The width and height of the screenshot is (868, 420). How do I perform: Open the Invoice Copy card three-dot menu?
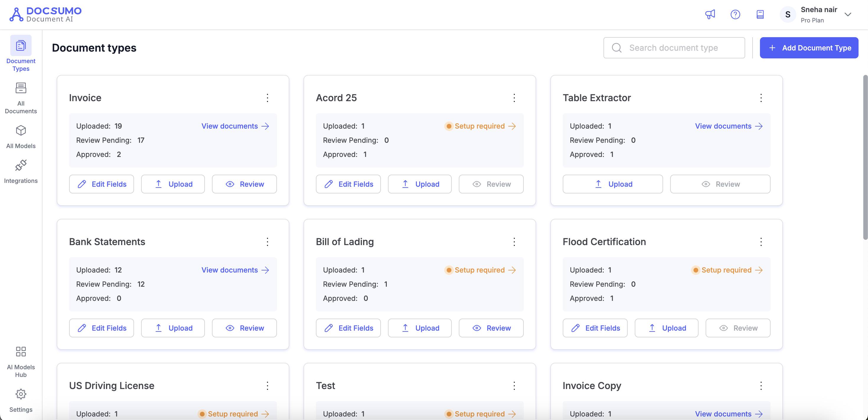(x=761, y=386)
